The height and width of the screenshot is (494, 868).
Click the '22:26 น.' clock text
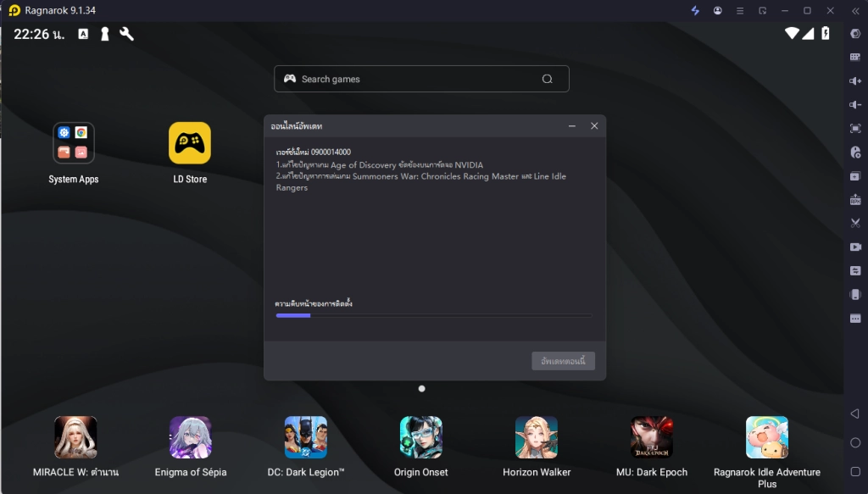[x=39, y=34]
